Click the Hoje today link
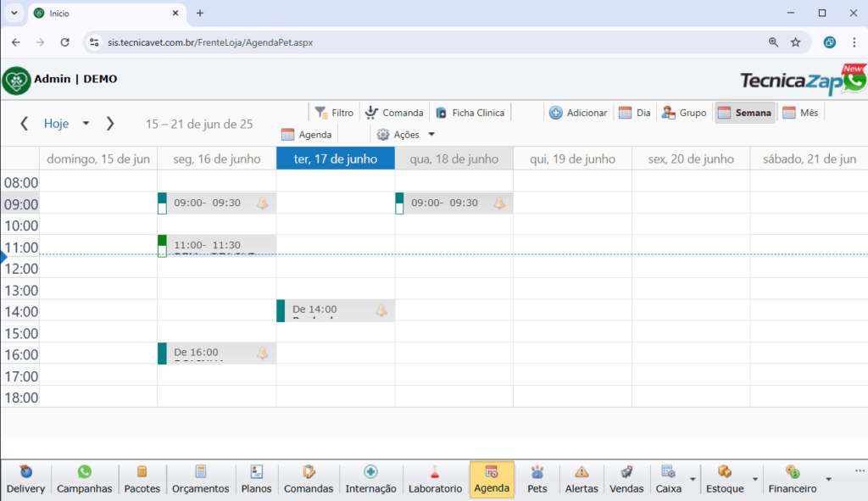This screenshot has height=501, width=868. [x=56, y=124]
